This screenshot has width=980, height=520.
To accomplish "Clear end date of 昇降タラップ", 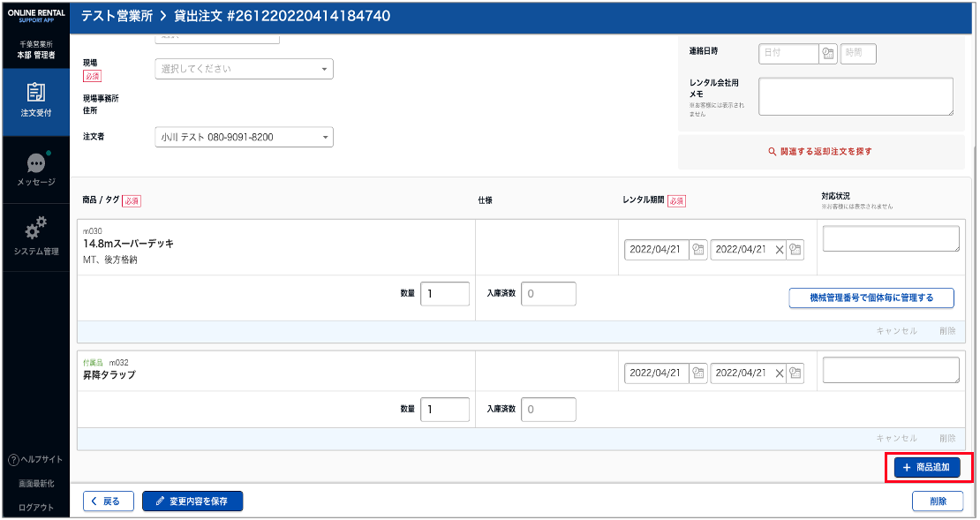I will coord(779,373).
